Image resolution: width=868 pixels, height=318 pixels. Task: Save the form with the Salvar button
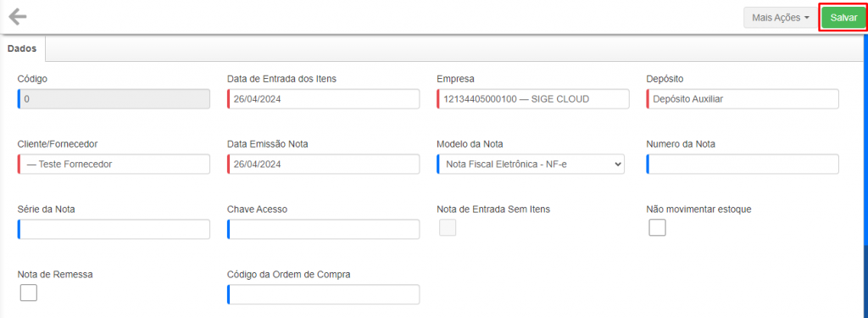(843, 18)
